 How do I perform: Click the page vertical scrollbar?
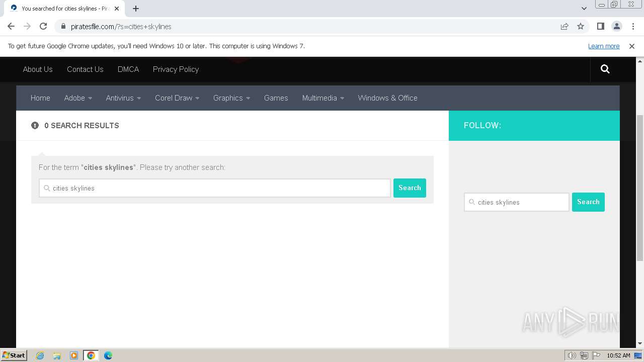click(x=640, y=187)
